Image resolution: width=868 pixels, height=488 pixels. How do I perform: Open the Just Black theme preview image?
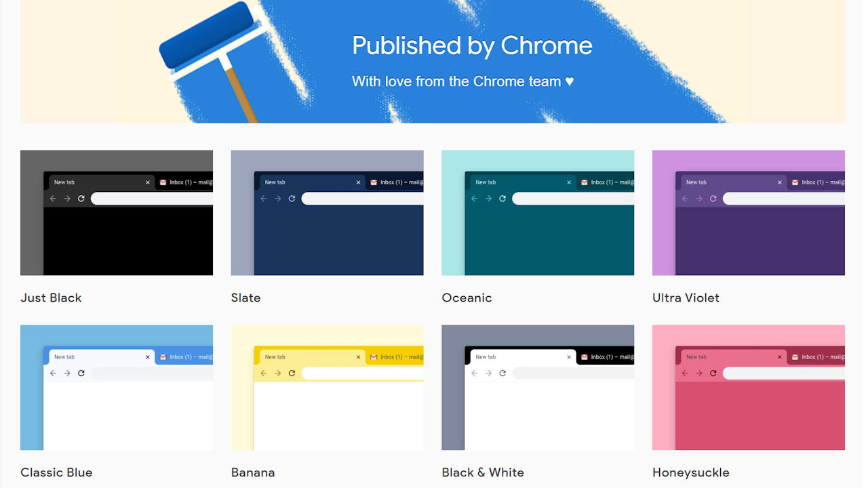[117, 213]
